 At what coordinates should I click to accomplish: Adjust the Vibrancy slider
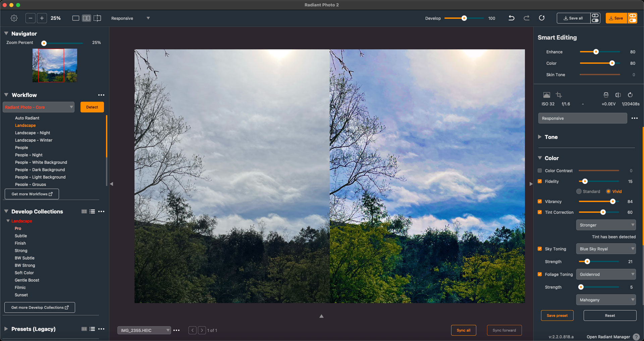pos(612,201)
